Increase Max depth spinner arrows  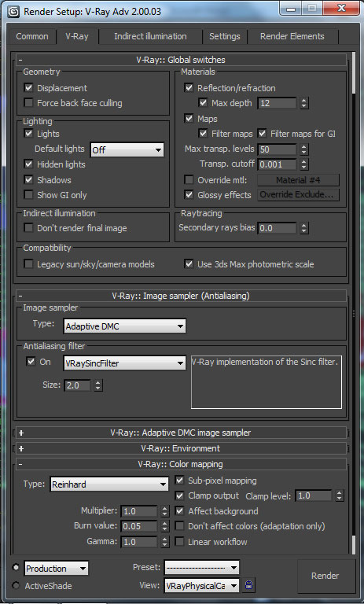click(x=304, y=101)
